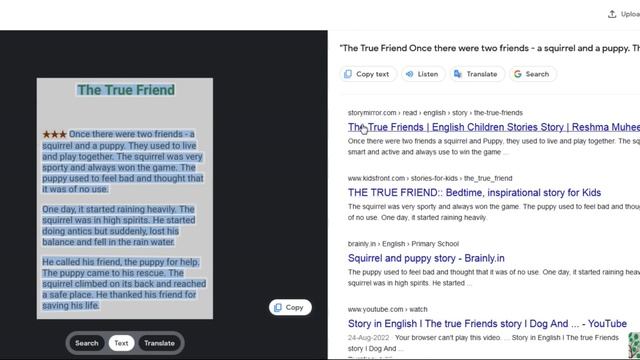
Task: Click the Translate button beside Listen
Action: [x=476, y=74]
